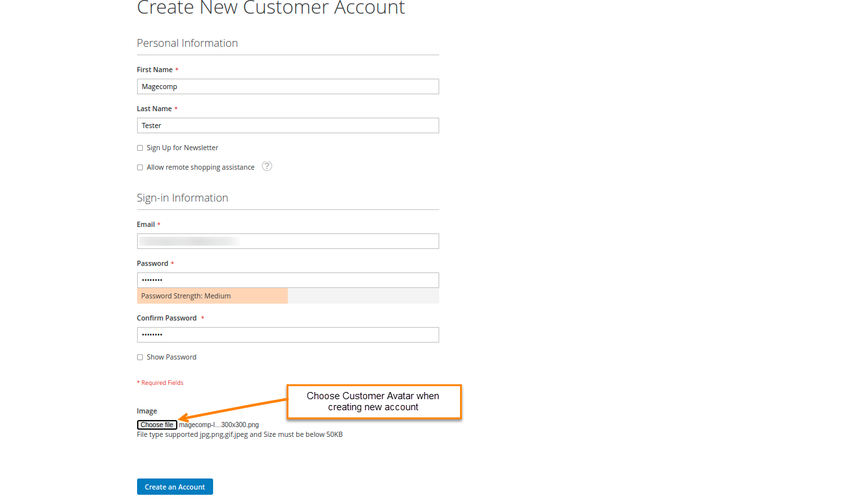Click the Sign-in Information section heading
868x498 pixels.
pyautogui.click(x=183, y=198)
